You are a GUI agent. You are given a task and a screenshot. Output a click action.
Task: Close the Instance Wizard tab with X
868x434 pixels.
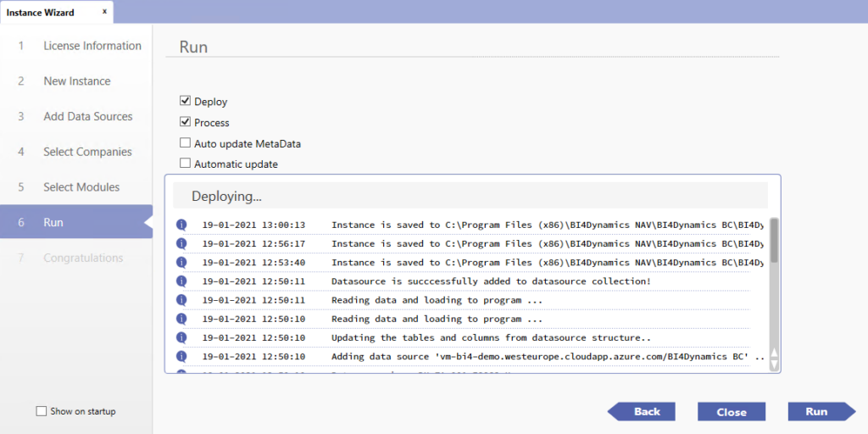(x=104, y=12)
